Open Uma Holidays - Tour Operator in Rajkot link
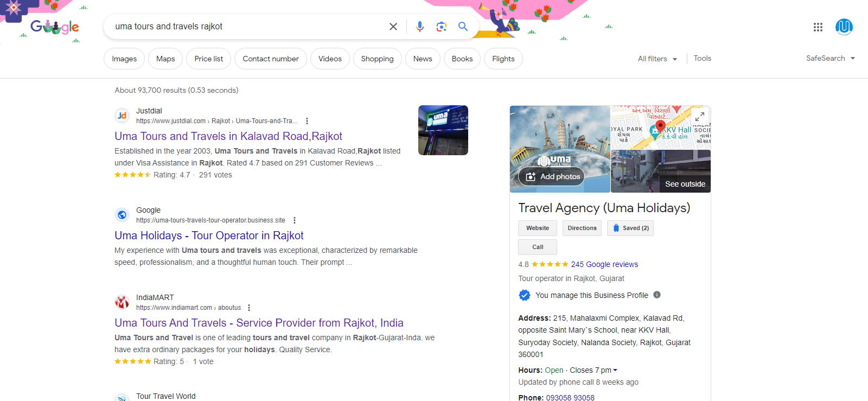The height and width of the screenshot is (401, 868). (x=209, y=235)
